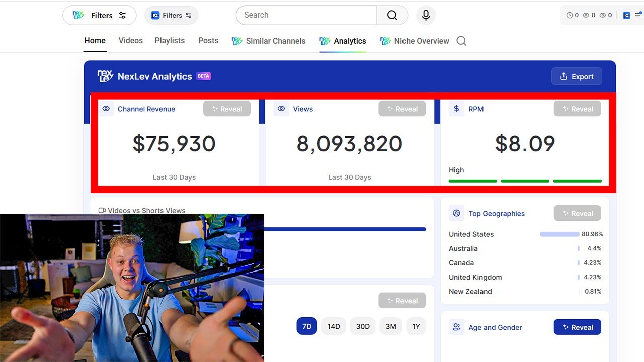The image size is (644, 362).
Task: Click the Top Geographies title label
Action: (497, 213)
